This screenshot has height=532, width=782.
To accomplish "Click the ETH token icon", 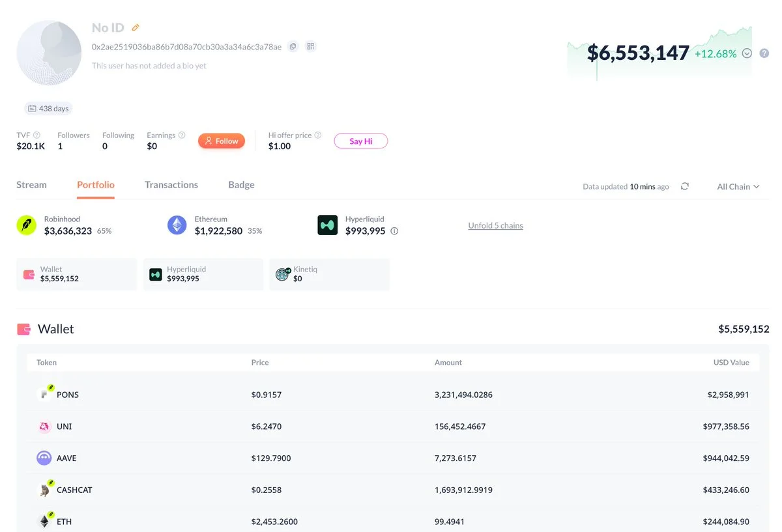I will pyautogui.click(x=44, y=522).
